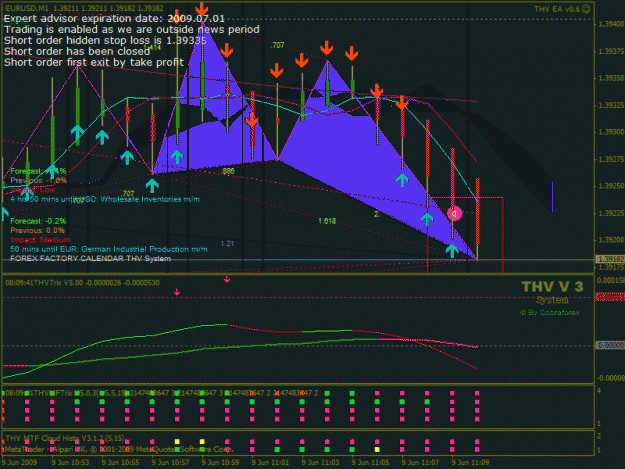
Task: Click the 1.39325 price scale label
Action: [x=611, y=105]
